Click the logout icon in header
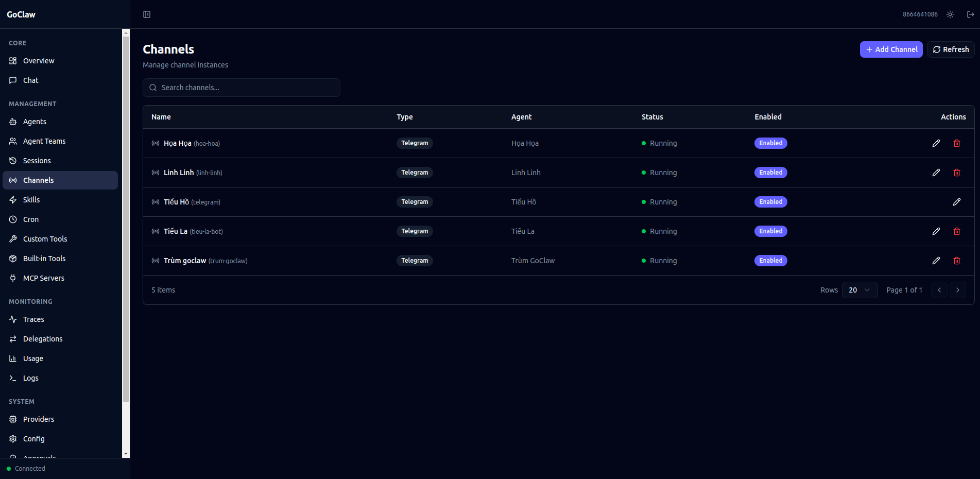The image size is (980, 479). 970,14
